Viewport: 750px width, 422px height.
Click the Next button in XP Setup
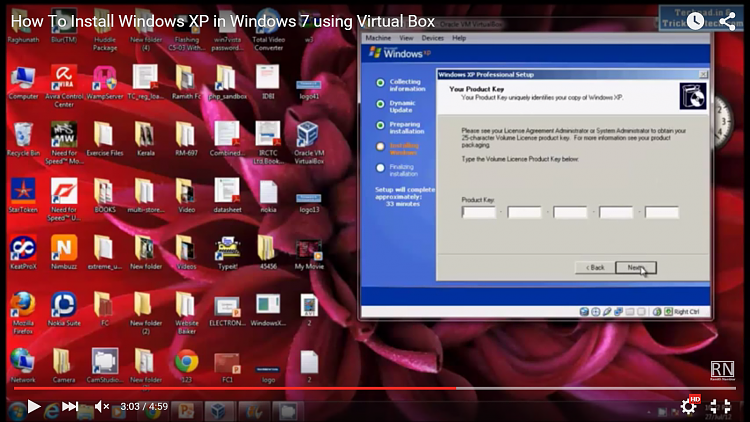(x=636, y=267)
